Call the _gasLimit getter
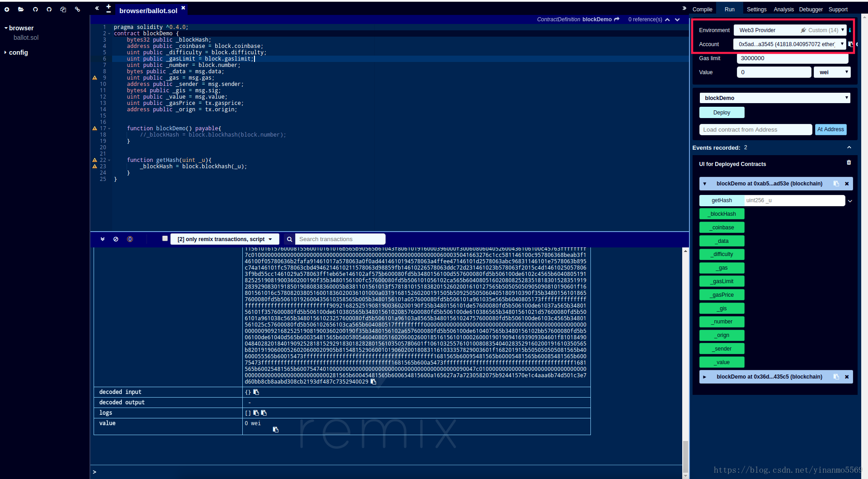 pyautogui.click(x=722, y=281)
